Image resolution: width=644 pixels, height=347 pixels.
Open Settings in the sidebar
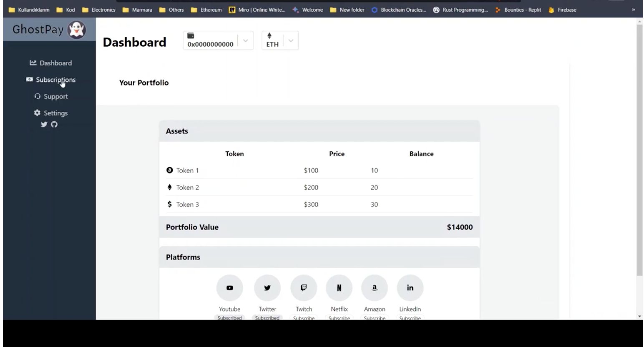point(50,113)
